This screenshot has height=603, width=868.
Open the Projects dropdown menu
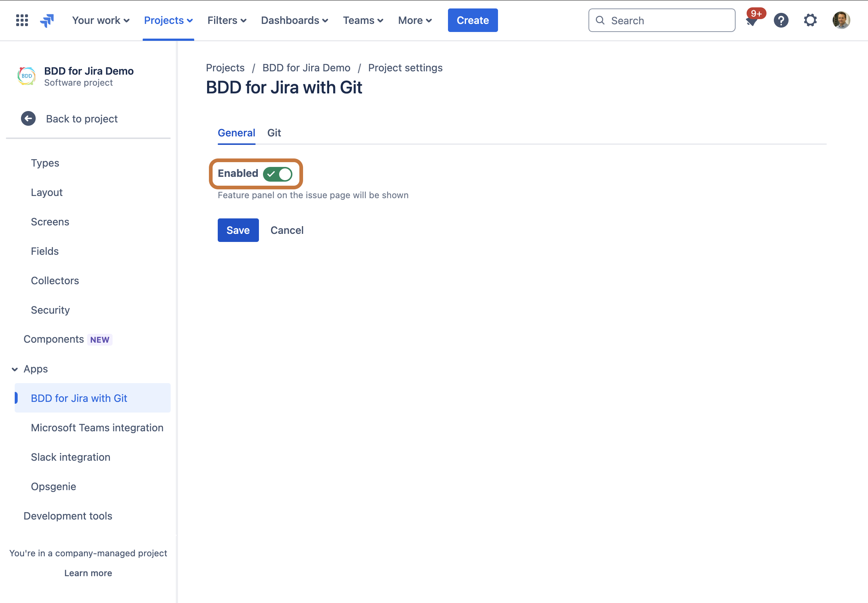click(168, 20)
